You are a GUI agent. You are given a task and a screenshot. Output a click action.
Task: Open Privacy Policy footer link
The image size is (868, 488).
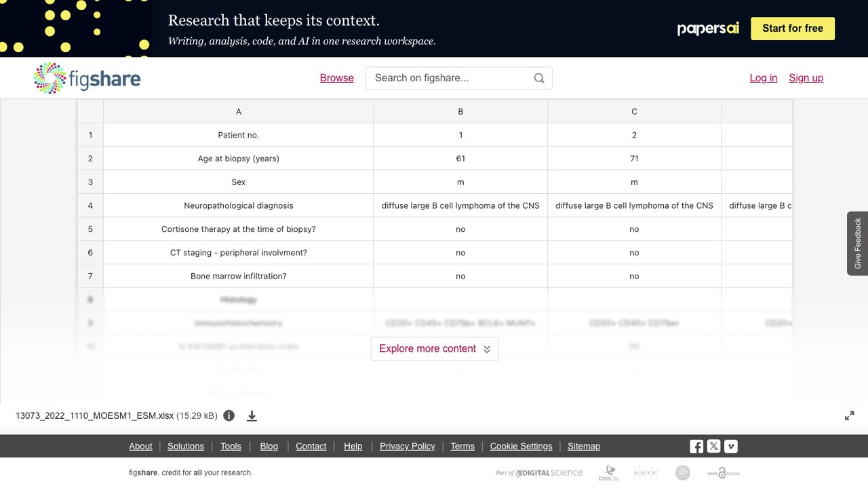pos(408,446)
